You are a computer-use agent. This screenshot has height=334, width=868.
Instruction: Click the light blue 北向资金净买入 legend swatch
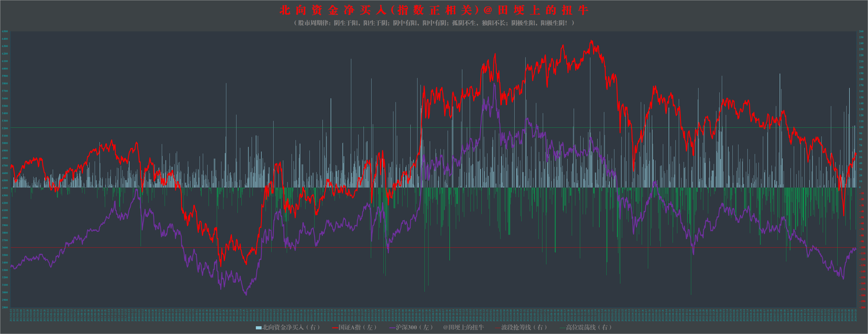click(x=259, y=328)
